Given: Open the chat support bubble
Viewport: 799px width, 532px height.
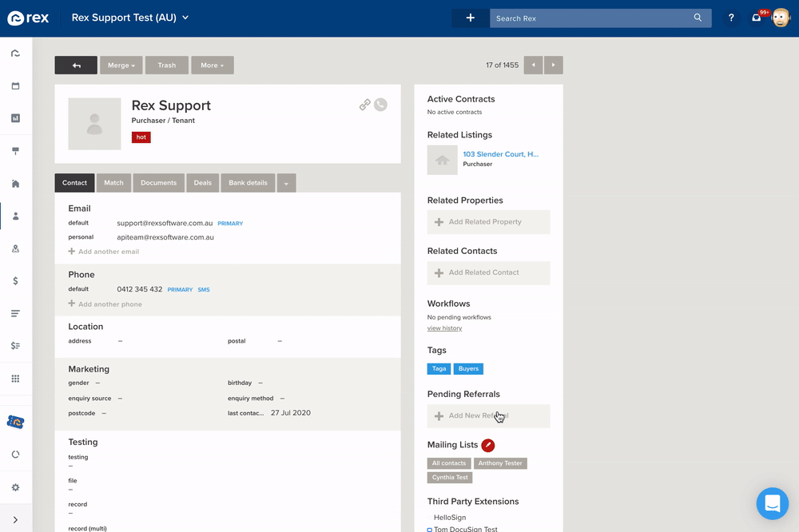Looking at the screenshot, I should pyautogui.click(x=773, y=503).
